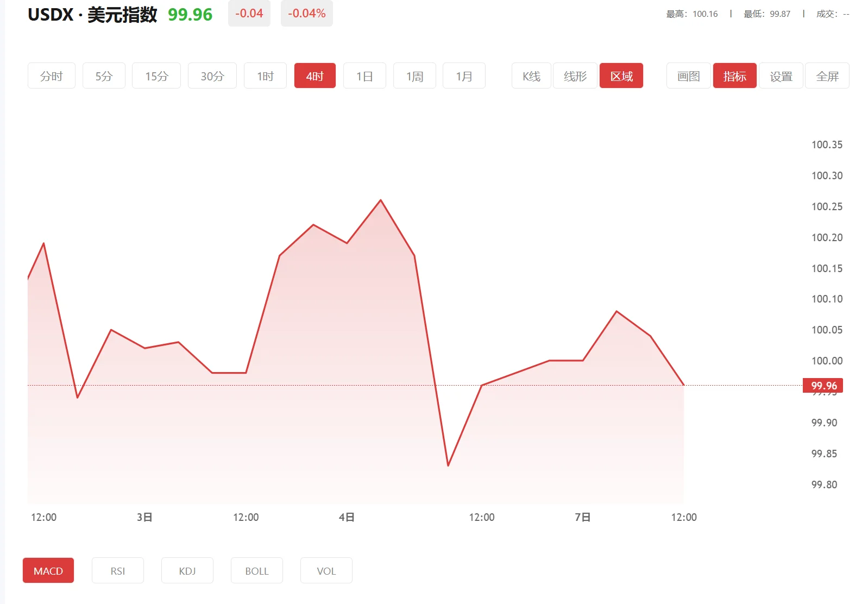Choose the 15分 timeframe
The height and width of the screenshot is (604, 868).
[156, 76]
